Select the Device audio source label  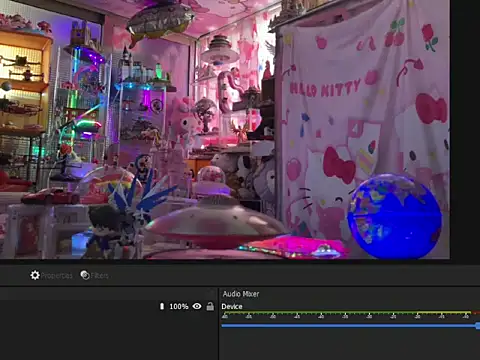[232, 307]
